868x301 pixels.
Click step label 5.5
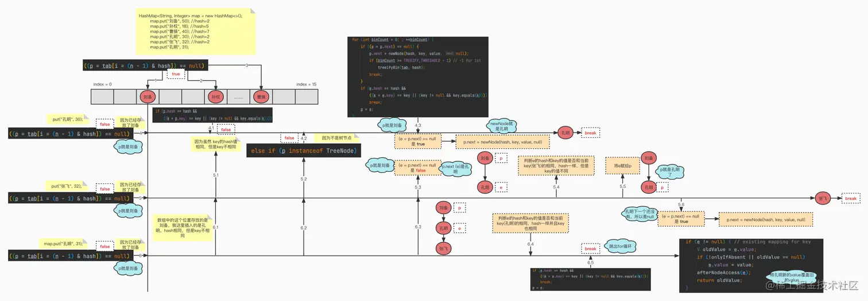(623, 187)
